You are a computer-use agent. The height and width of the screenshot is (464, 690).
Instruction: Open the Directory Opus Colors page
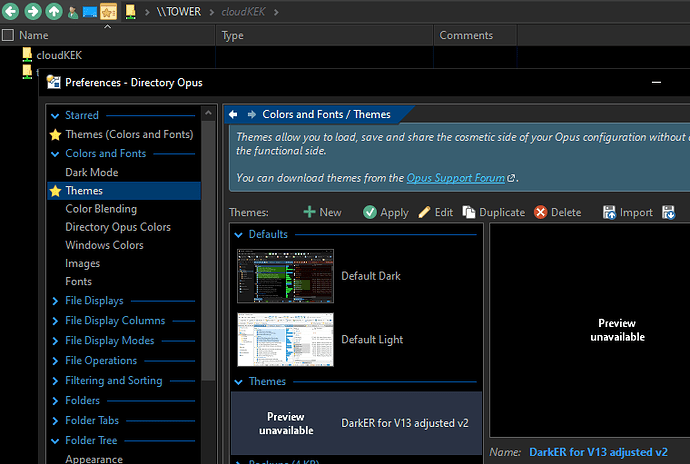[118, 227]
